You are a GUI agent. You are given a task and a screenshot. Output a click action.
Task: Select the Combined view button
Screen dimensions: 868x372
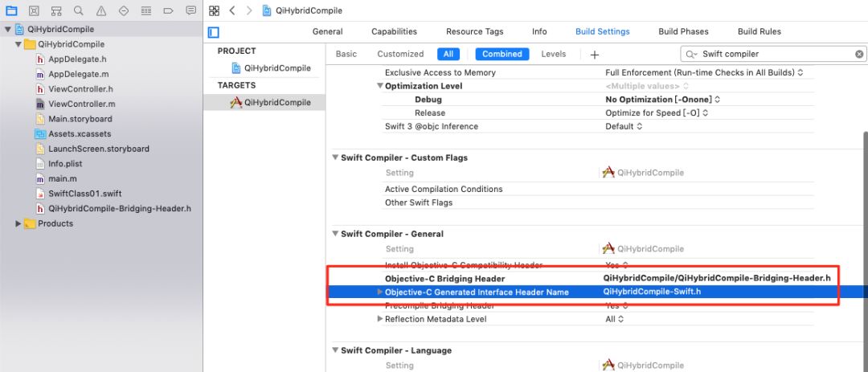click(x=502, y=54)
